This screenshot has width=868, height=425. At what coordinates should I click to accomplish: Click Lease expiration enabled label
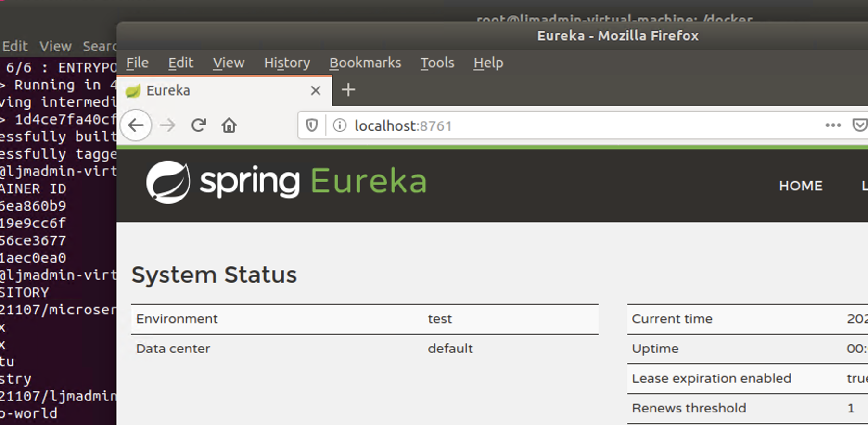pyautogui.click(x=711, y=378)
